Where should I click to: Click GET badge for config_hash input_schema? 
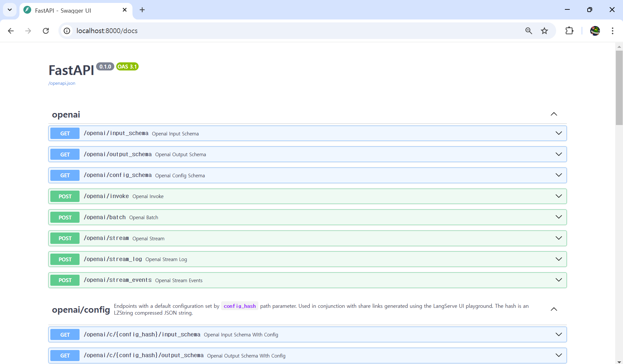pyautogui.click(x=65, y=335)
